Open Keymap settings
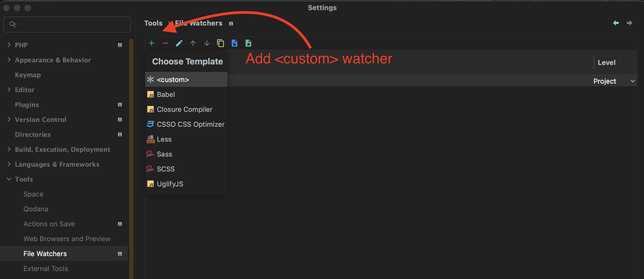This screenshot has height=279, width=644. tap(28, 75)
